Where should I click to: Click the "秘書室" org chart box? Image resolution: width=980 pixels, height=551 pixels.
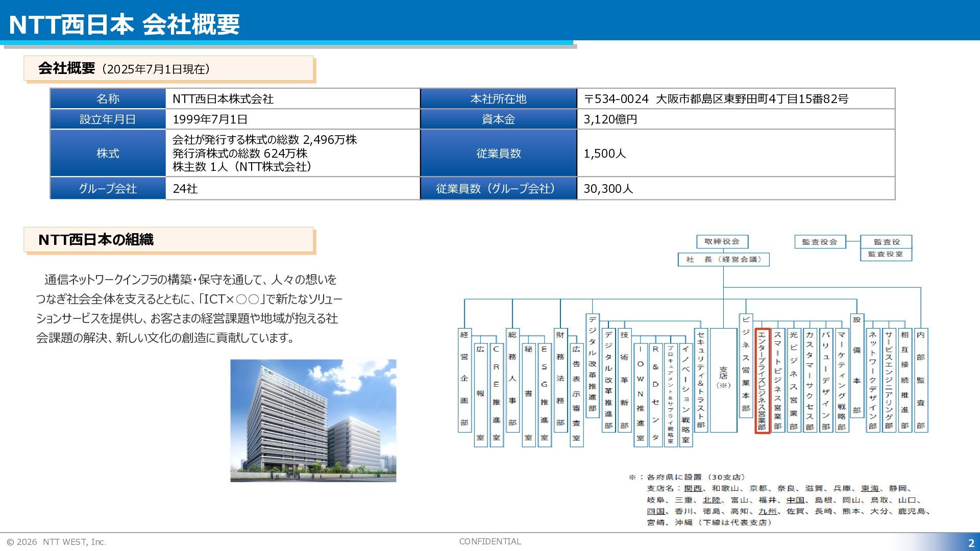pyautogui.click(x=528, y=394)
